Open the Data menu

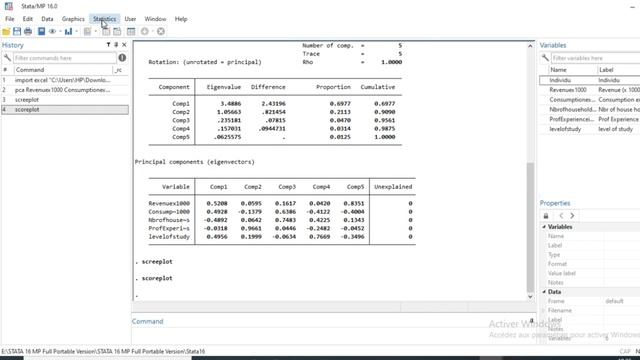[x=47, y=19]
